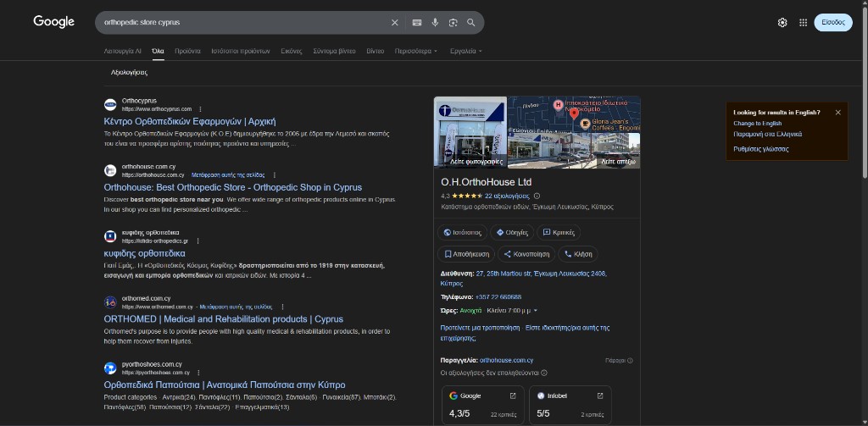The width and height of the screenshot is (868, 426).
Task: Open options menu for orthohouse.com.cy result
Action: click(274, 174)
